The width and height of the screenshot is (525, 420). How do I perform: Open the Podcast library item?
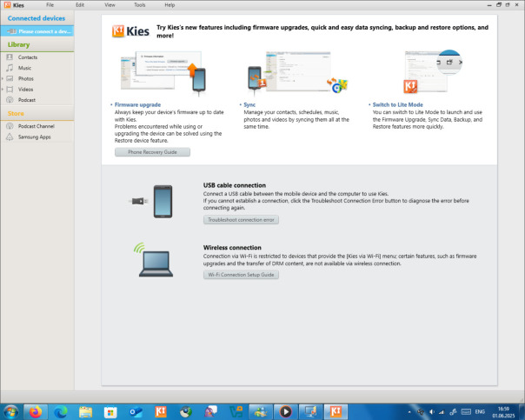click(37, 100)
